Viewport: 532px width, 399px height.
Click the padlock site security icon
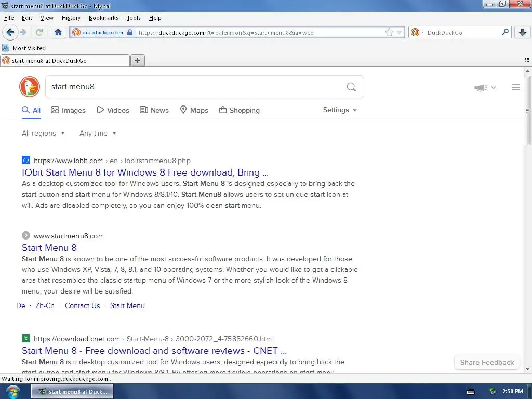[x=129, y=33]
